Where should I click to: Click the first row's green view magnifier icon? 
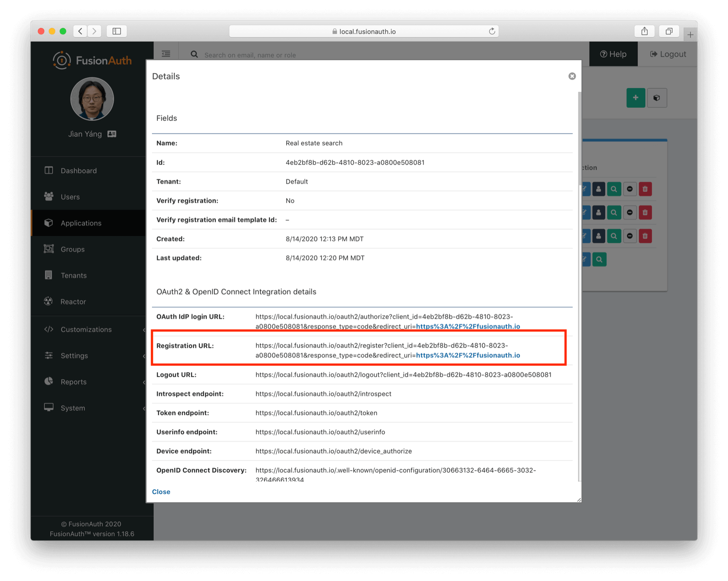coord(614,189)
